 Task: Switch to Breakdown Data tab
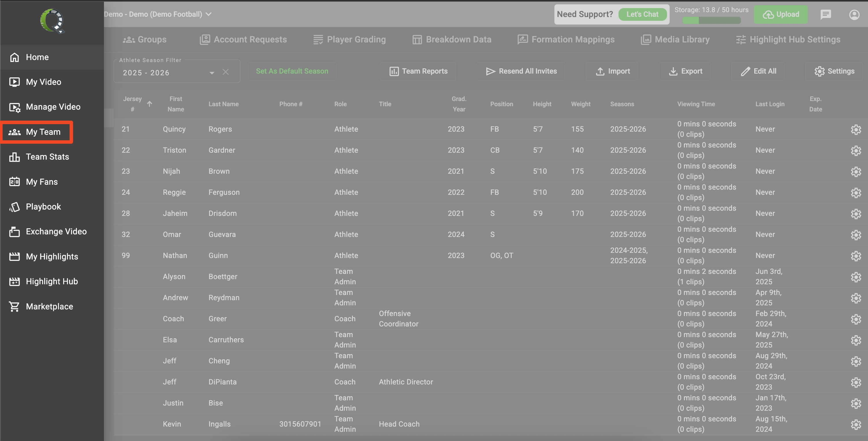pos(452,40)
